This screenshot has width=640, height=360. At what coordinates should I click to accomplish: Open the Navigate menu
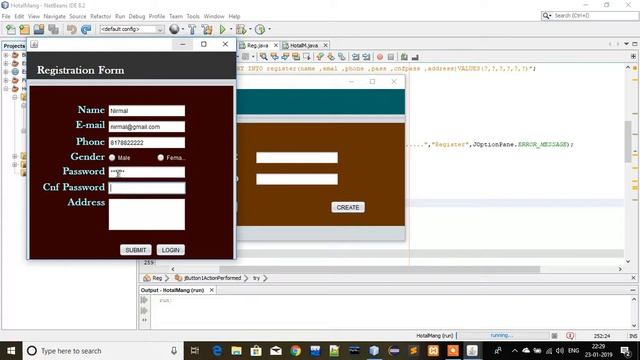coord(54,16)
